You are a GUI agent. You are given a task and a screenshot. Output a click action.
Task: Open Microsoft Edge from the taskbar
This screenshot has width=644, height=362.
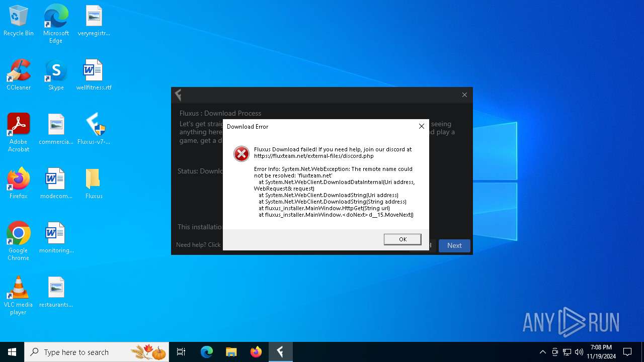coord(207,352)
